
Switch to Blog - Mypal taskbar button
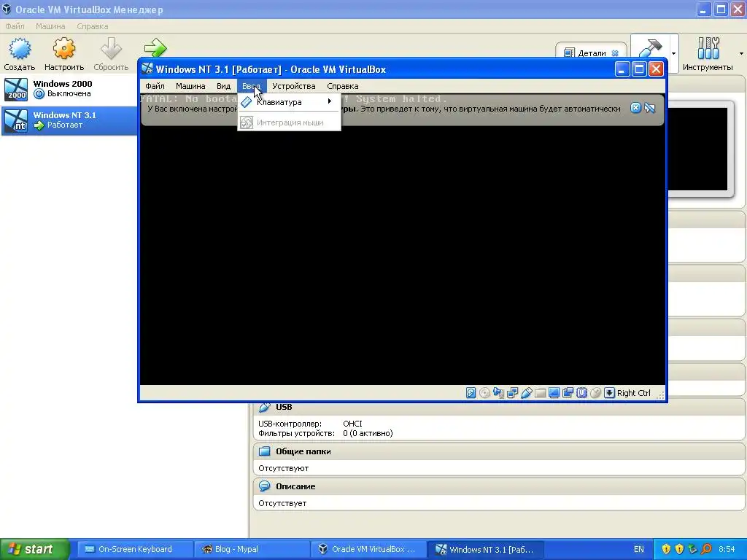[x=251, y=549]
